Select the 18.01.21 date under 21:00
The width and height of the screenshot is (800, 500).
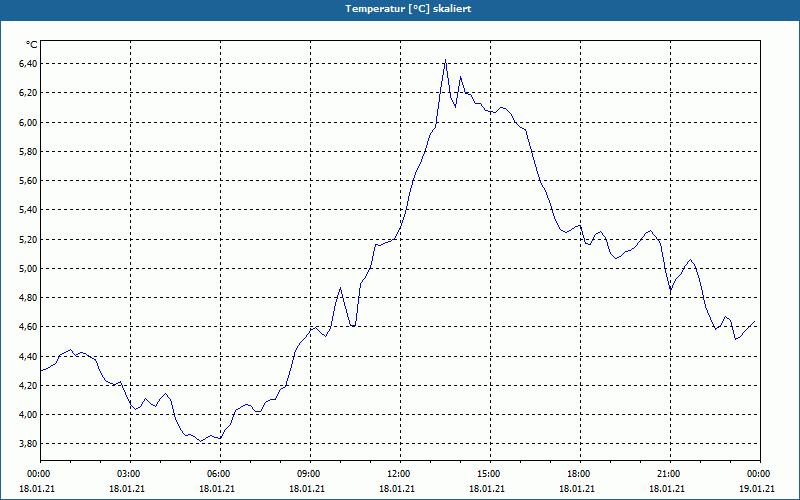[x=667, y=489]
